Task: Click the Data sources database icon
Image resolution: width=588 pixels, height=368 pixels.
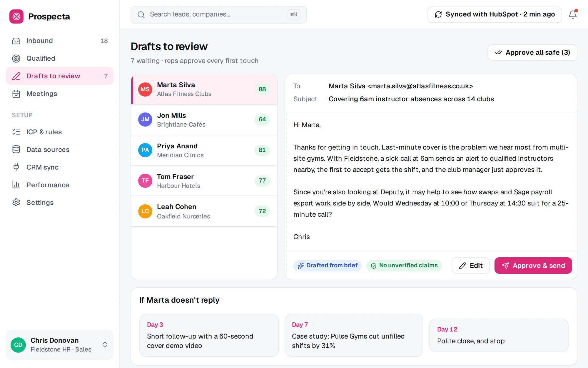Action: coord(16,150)
